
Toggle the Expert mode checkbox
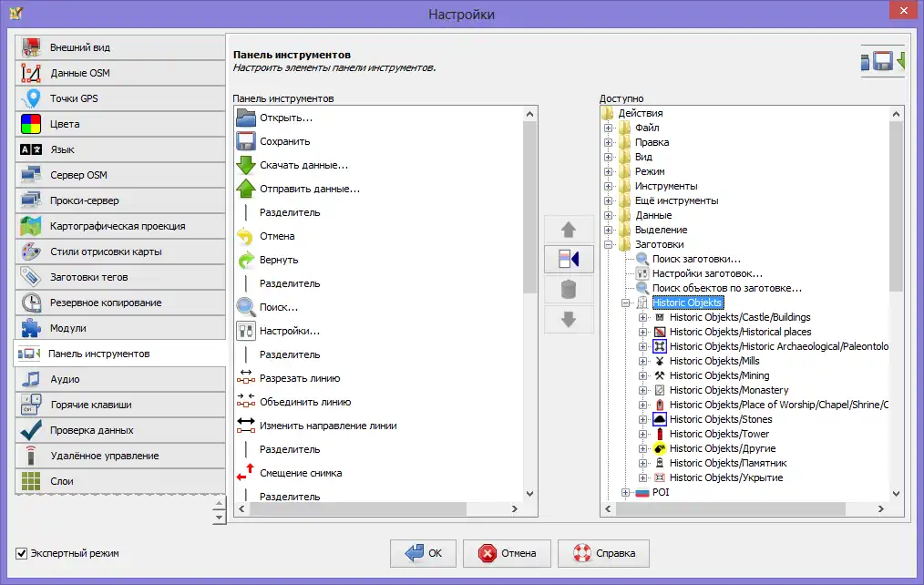point(22,553)
